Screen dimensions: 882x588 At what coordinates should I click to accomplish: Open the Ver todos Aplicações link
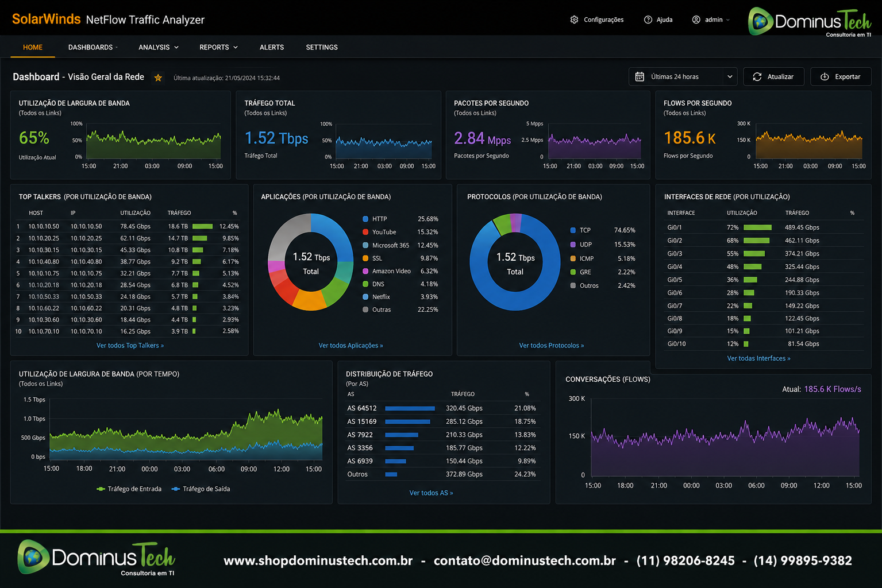(351, 346)
